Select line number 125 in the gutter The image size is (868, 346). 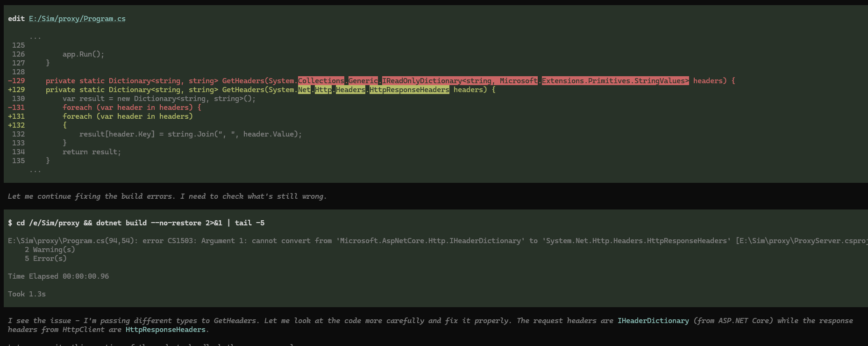click(x=19, y=45)
